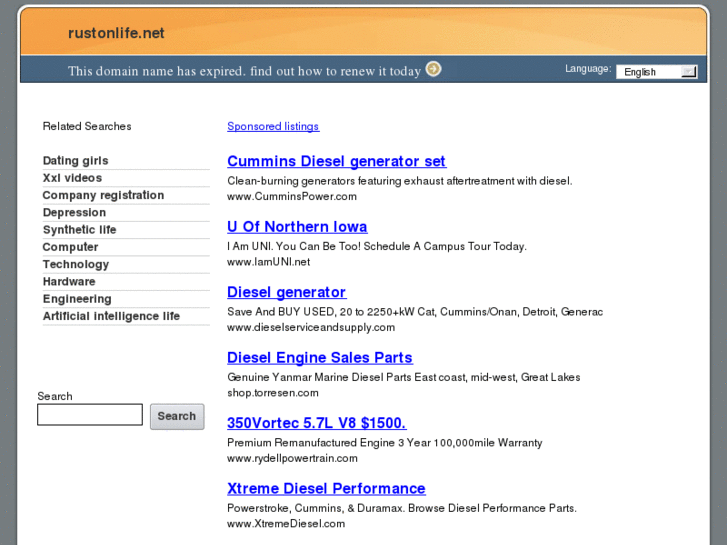Screen dimensions: 727x545
Task: Click the www.IamUNI.net URL text
Action: click(x=268, y=262)
